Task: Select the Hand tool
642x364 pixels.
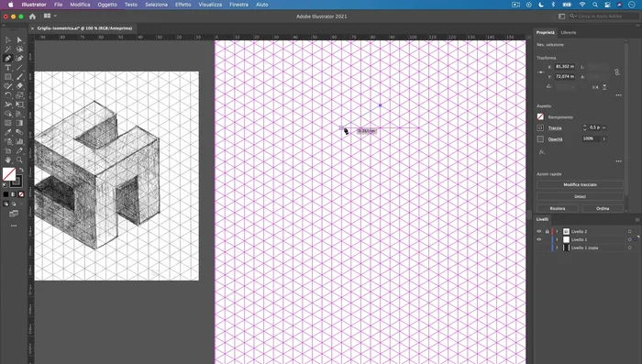Action: [7, 160]
